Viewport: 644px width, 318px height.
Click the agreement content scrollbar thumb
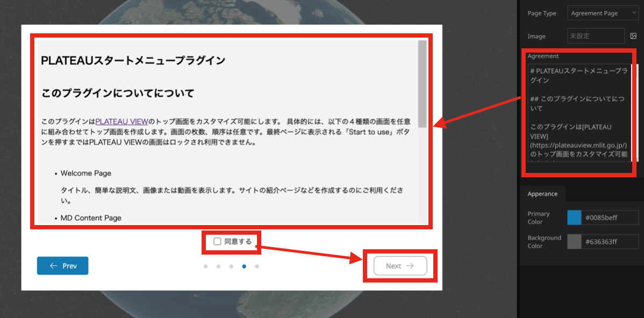point(422,84)
